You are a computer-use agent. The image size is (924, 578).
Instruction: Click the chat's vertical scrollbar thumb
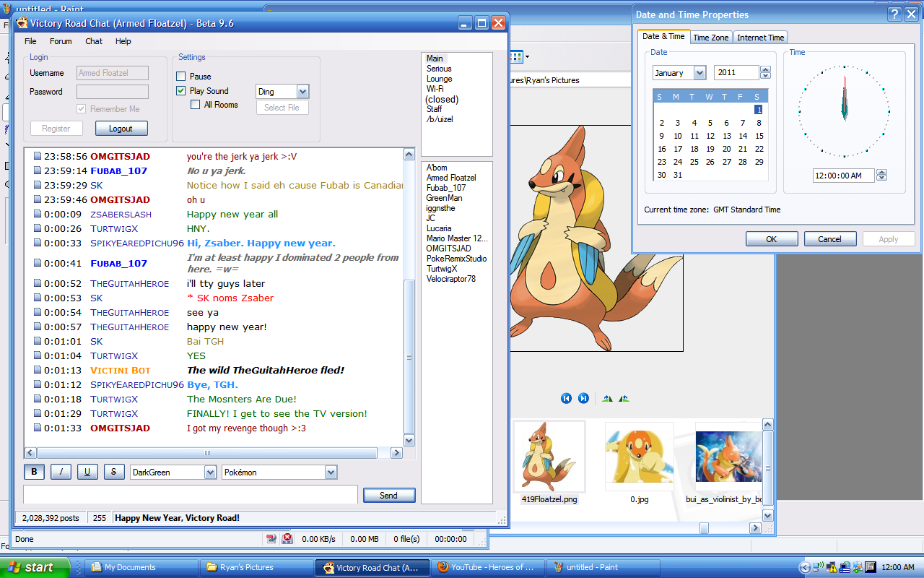tap(409, 356)
